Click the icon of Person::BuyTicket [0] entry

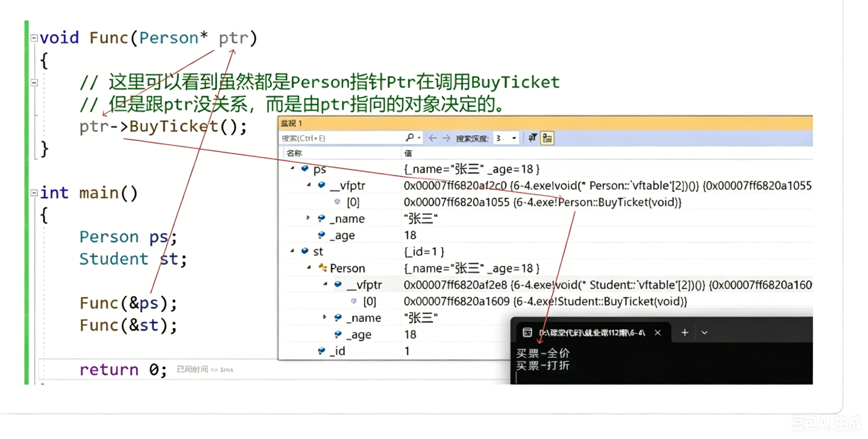337,202
